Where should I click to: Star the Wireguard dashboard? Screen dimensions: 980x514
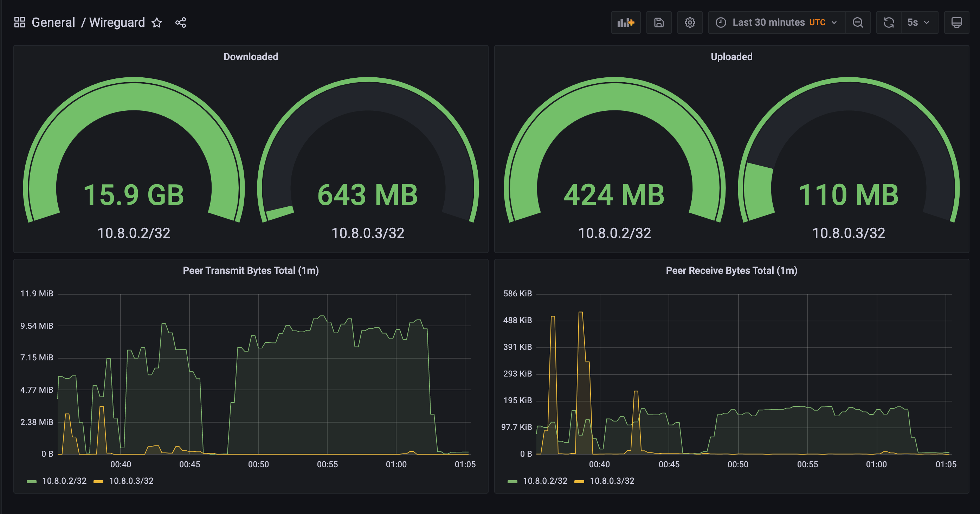coord(157,23)
